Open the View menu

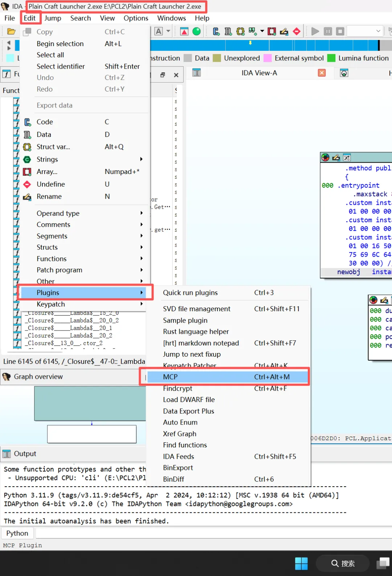click(x=107, y=18)
